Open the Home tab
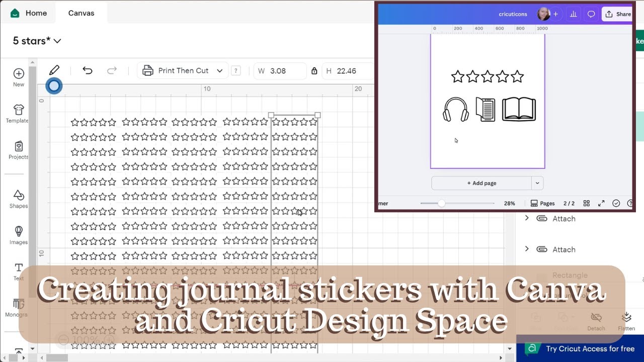This screenshot has width=644, height=362. pos(29,13)
